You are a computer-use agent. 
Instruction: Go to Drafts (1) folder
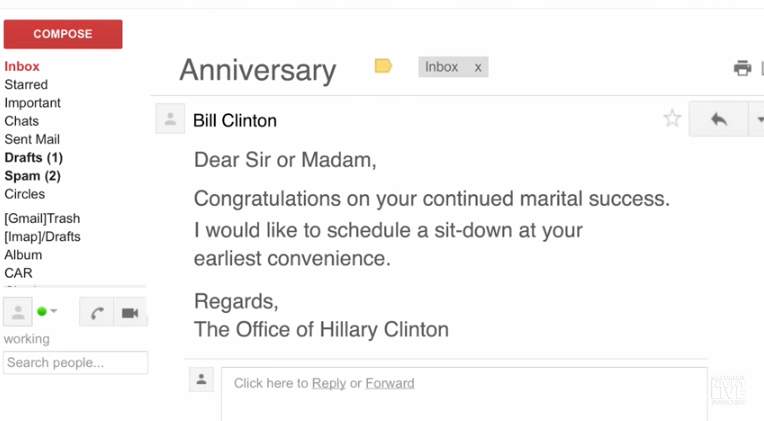click(33, 158)
